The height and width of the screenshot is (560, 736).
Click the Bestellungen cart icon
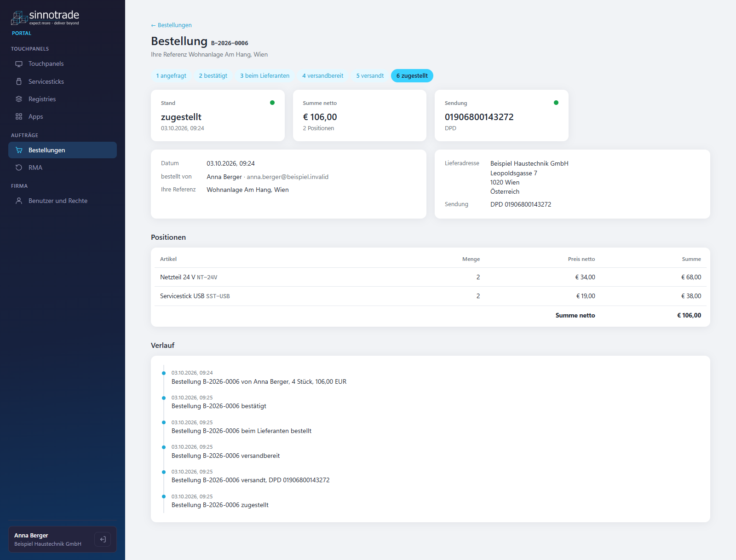click(19, 150)
